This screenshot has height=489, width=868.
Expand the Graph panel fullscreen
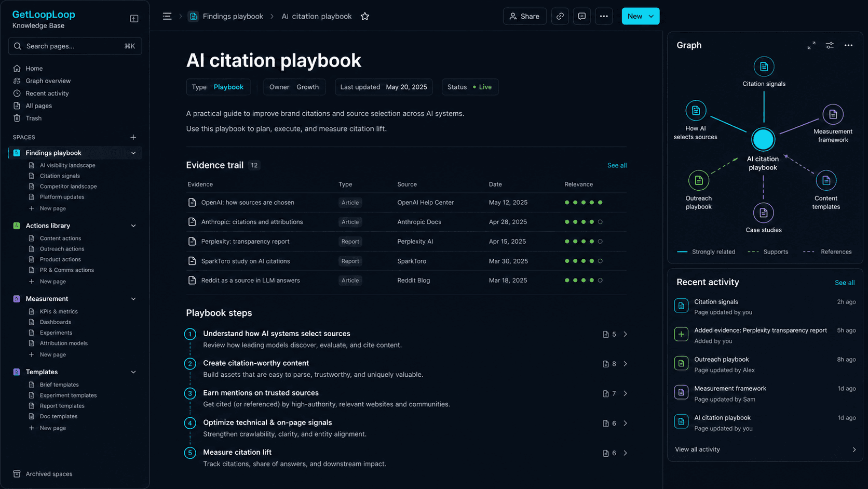click(x=811, y=45)
